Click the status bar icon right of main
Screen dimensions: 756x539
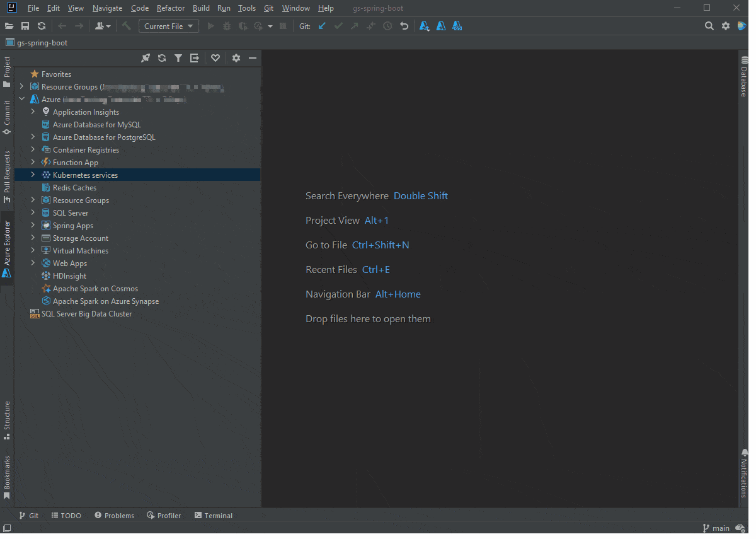pos(740,528)
